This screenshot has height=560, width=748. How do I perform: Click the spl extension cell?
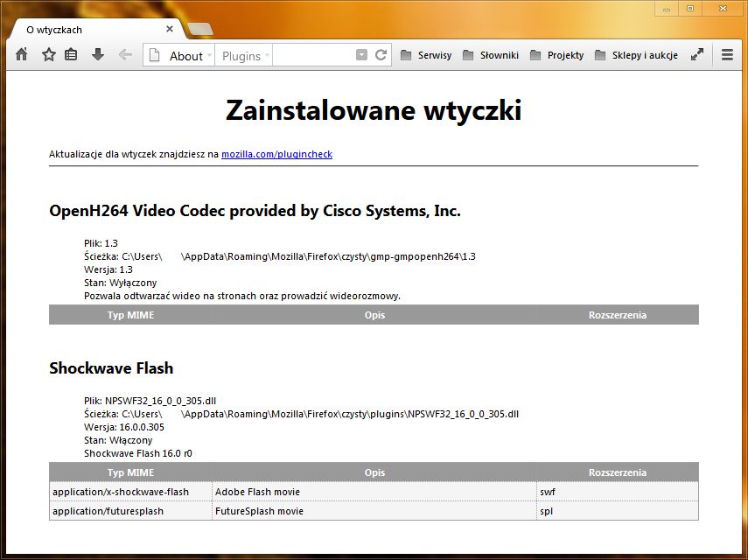coord(618,511)
